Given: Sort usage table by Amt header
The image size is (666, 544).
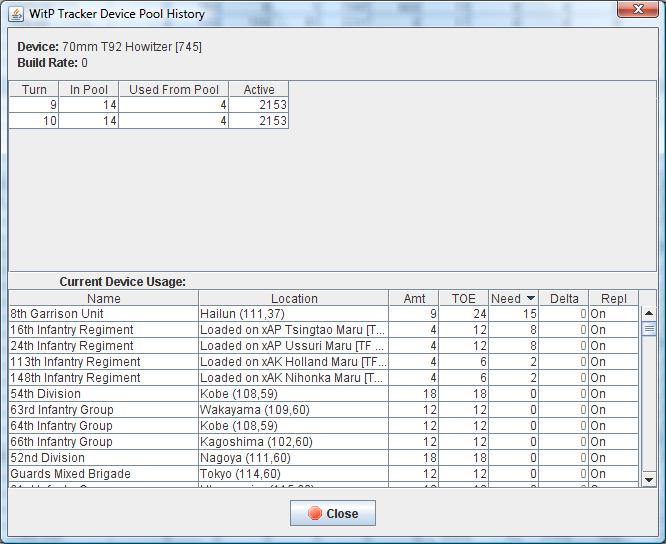Looking at the screenshot, I should [414, 299].
